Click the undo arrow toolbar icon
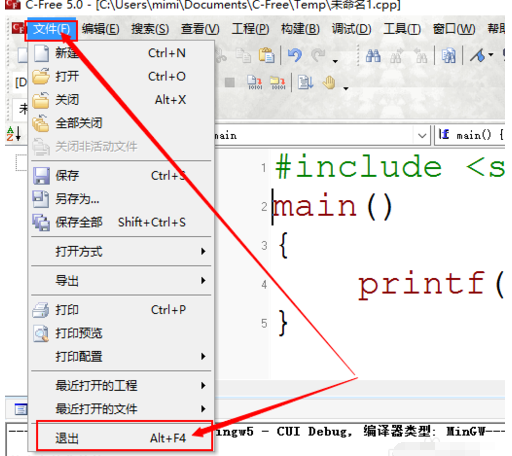Viewport: 512px width, 456px height. (295, 55)
